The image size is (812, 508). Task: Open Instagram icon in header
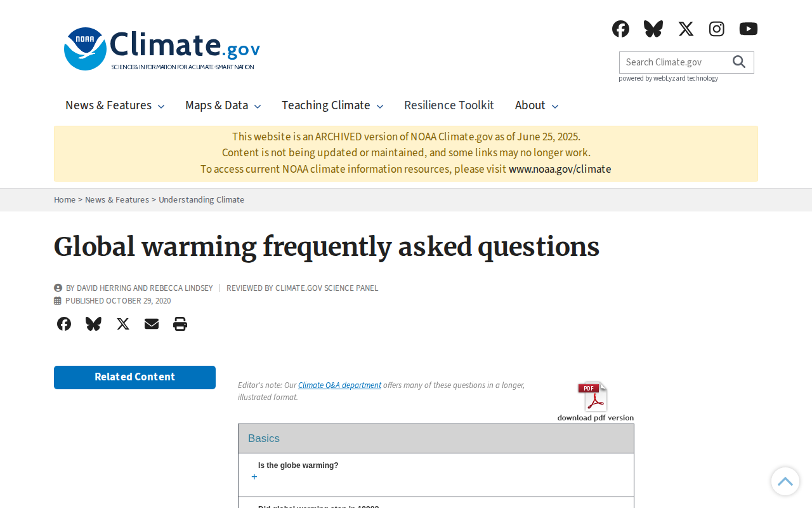click(717, 29)
